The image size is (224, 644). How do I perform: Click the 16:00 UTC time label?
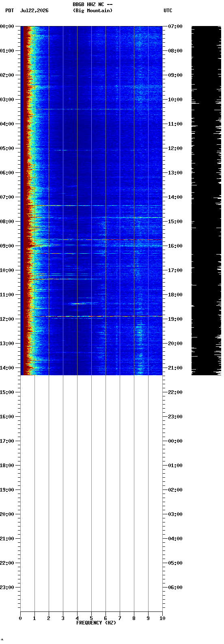pos(175,246)
